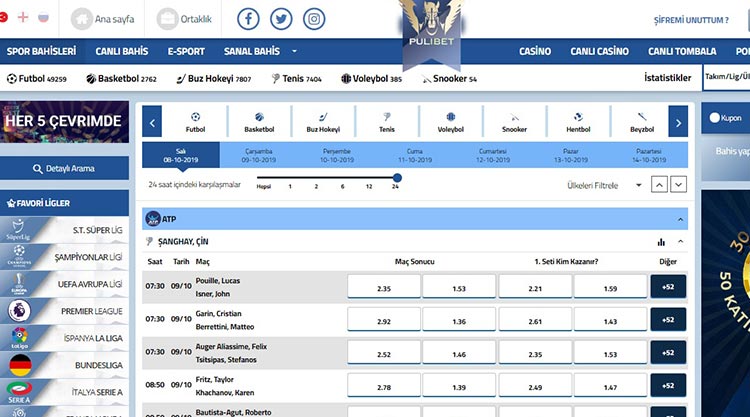Expand the Sanal Bahis menu arrow
The image size is (750, 417).
(x=294, y=51)
